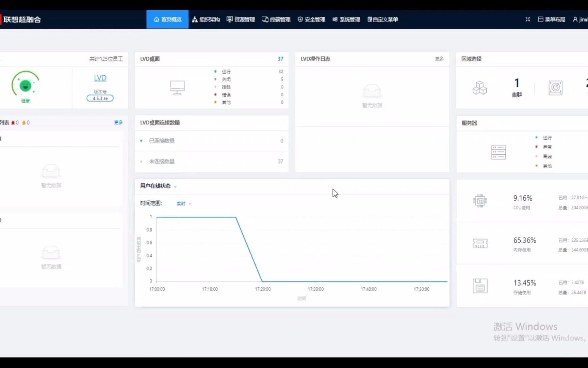Click 更多 in LVD操作日志 panel

tap(439, 59)
